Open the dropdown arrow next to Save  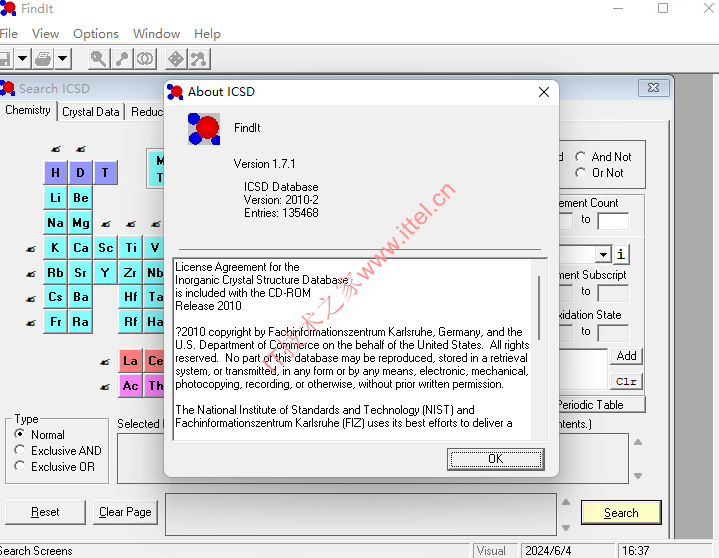click(x=22, y=59)
